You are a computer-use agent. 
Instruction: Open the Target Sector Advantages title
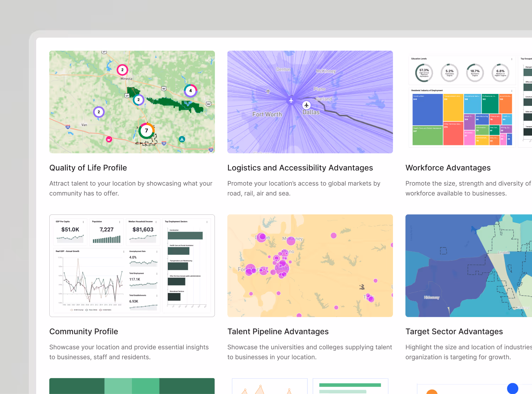454,332
